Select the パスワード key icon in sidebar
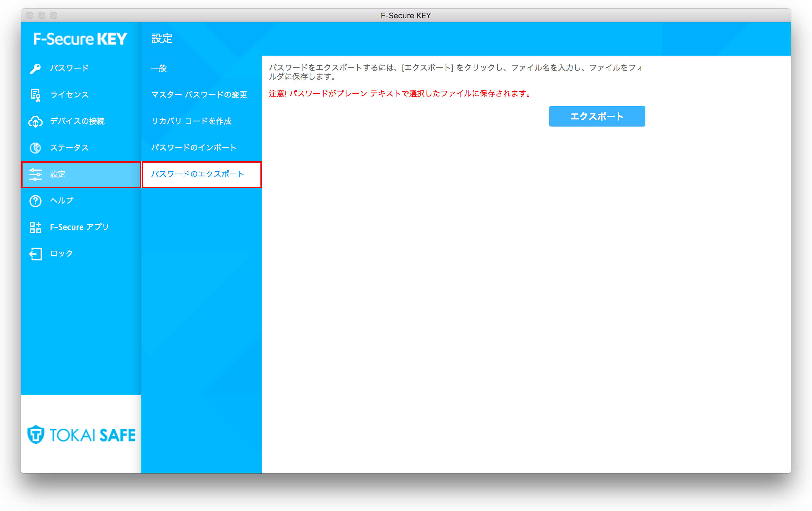This screenshot has height=511, width=812. click(36, 68)
